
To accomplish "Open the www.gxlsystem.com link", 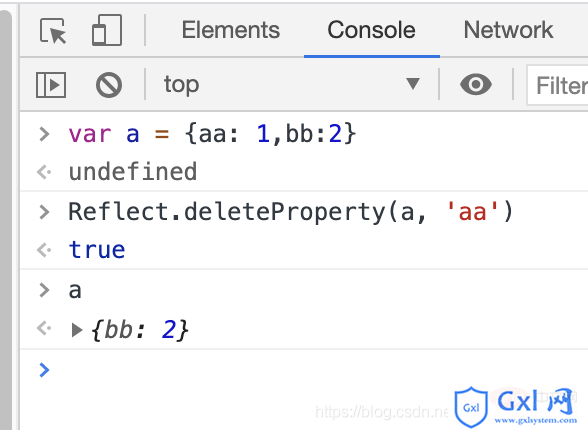I will pos(536,420).
